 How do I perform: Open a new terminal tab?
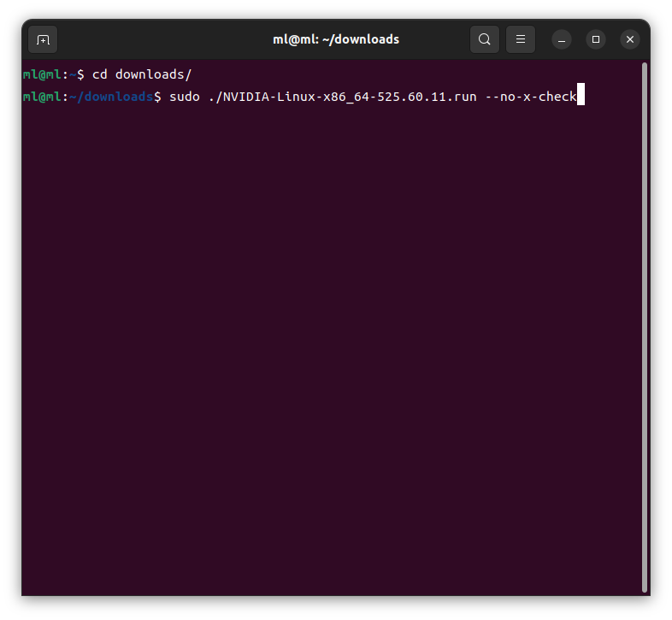pos(43,39)
